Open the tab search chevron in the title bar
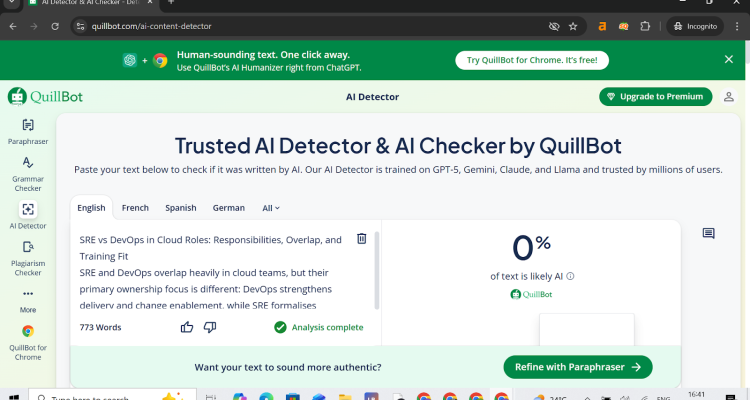Image resolution: width=750 pixels, height=400 pixels. (x=11, y=2)
